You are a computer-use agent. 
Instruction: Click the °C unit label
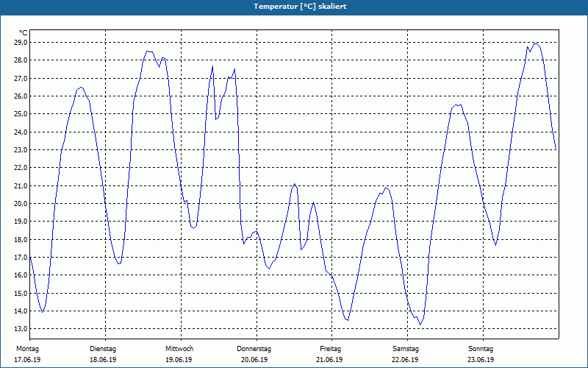pyautogui.click(x=24, y=33)
